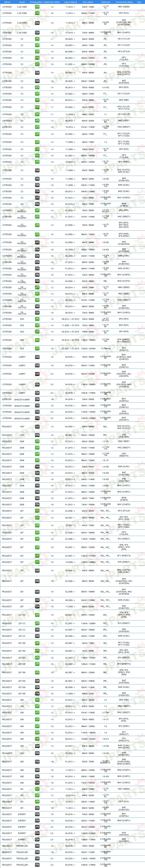Select the 152kW / 207KM power cell
This screenshot has width=145, height=868.
click(x=88, y=349)
